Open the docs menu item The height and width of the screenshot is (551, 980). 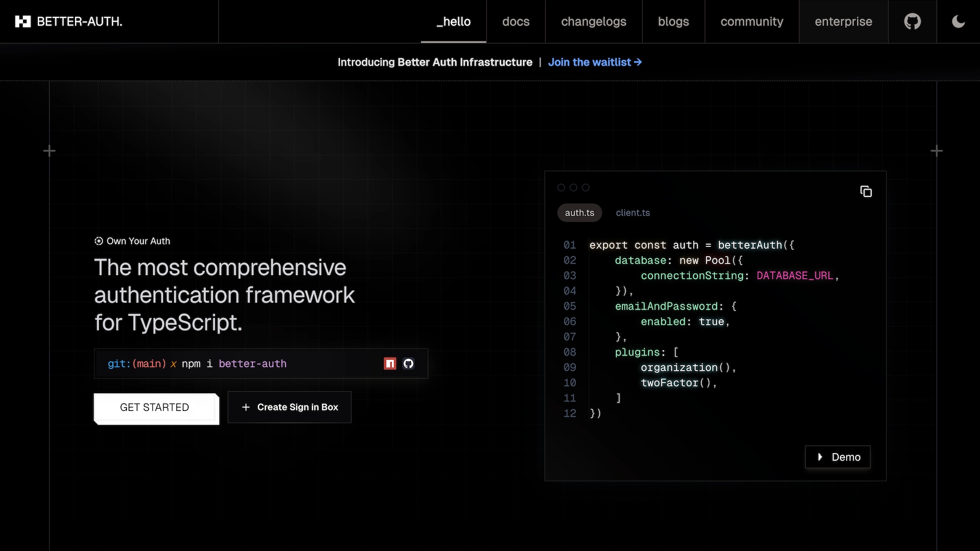click(x=515, y=22)
